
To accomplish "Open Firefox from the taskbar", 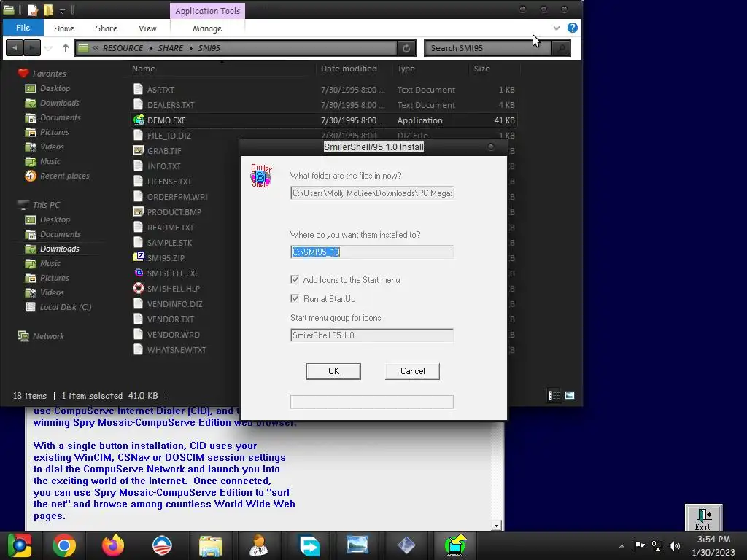I will click(113, 545).
